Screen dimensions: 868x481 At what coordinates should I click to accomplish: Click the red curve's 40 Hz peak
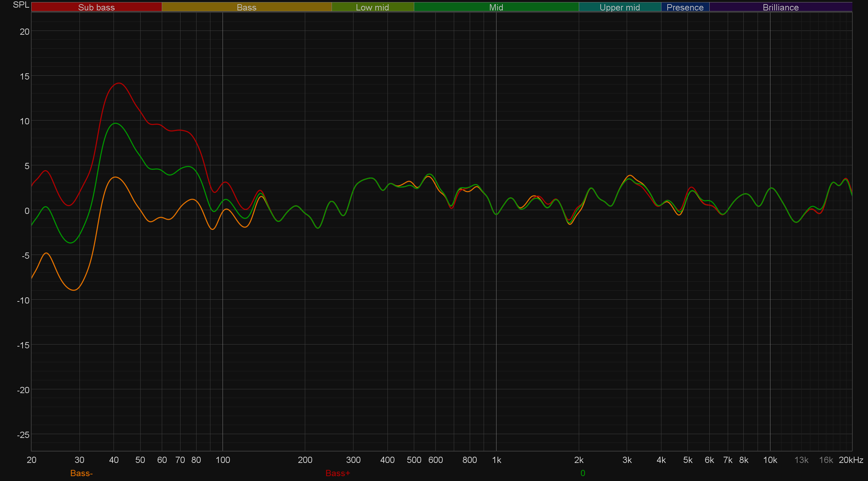pos(119,83)
